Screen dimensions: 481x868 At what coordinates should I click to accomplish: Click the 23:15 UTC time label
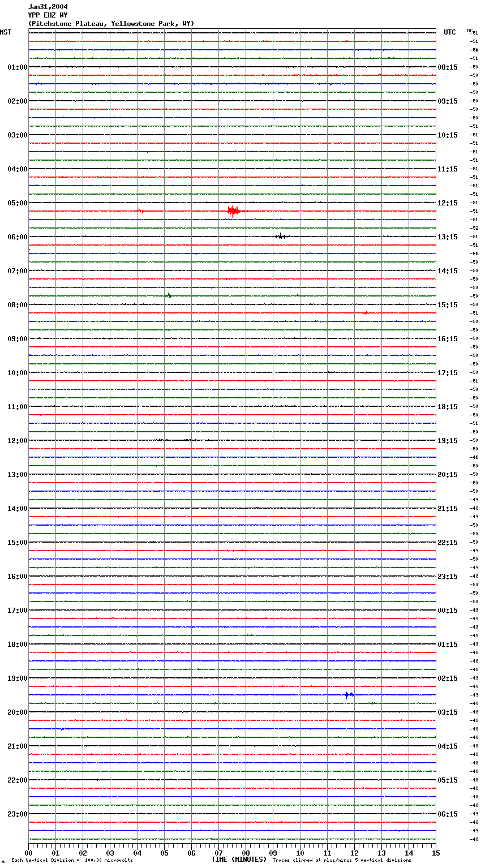[x=448, y=577]
